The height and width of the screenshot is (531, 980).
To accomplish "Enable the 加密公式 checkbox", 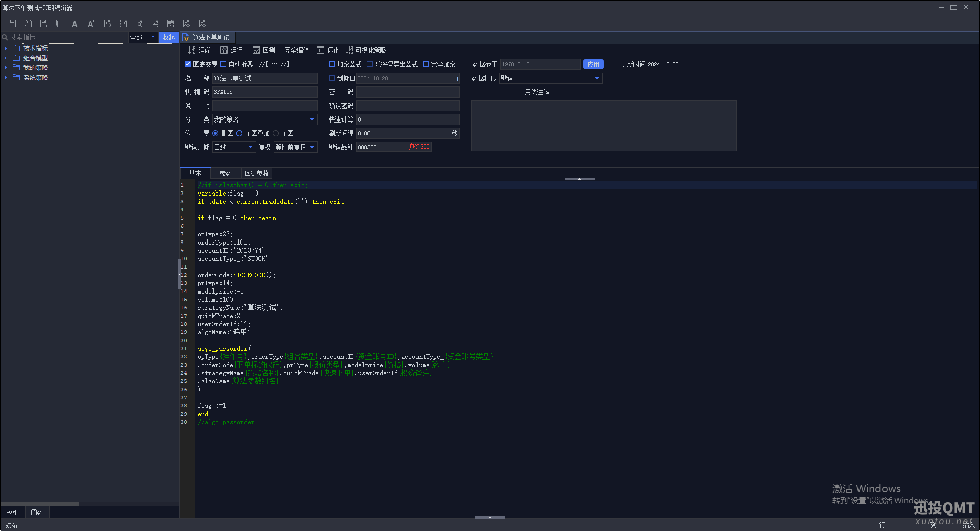I will tap(332, 64).
